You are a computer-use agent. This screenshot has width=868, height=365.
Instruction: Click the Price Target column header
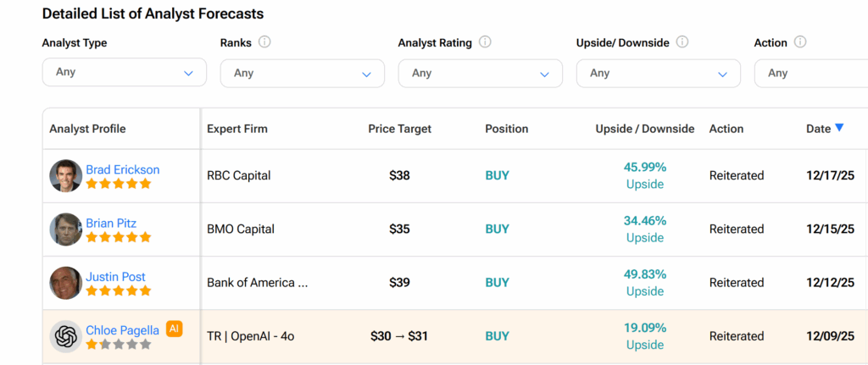[x=399, y=129]
